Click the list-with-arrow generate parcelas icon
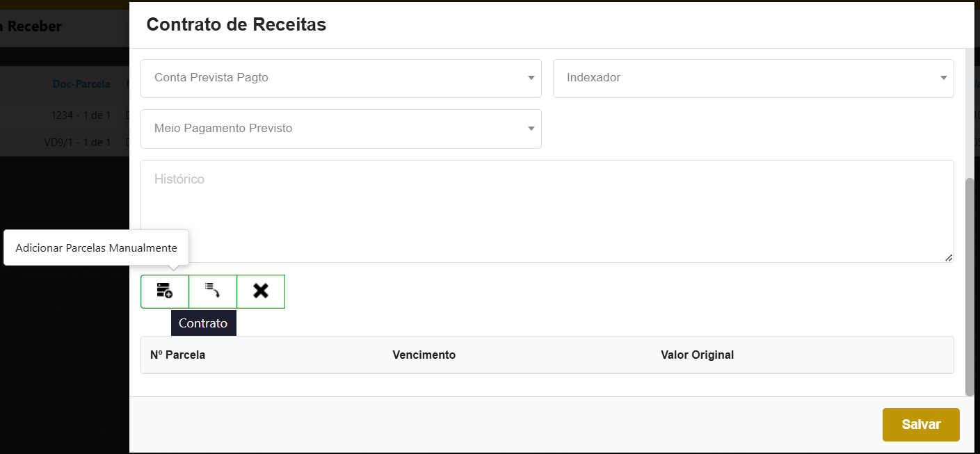Screen dimensions: 980x454 click(213, 291)
